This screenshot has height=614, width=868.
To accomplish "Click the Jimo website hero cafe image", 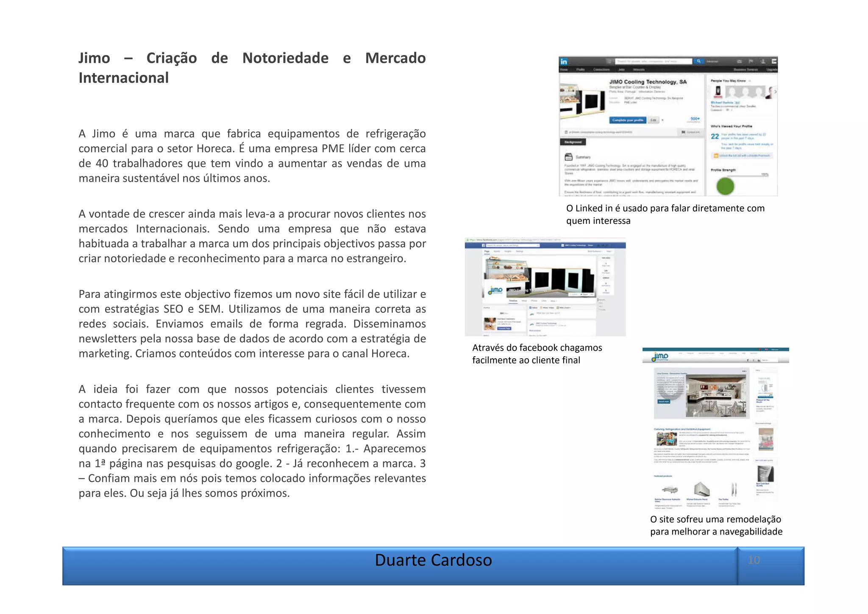I will [716, 395].
